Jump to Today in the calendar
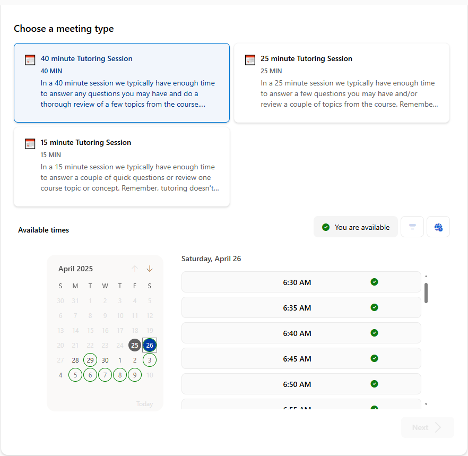This screenshot has width=468, height=456. tap(144, 404)
